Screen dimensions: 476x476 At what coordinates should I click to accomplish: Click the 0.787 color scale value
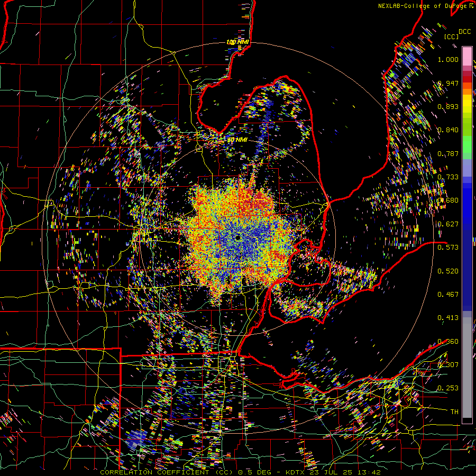coord(448,153)
